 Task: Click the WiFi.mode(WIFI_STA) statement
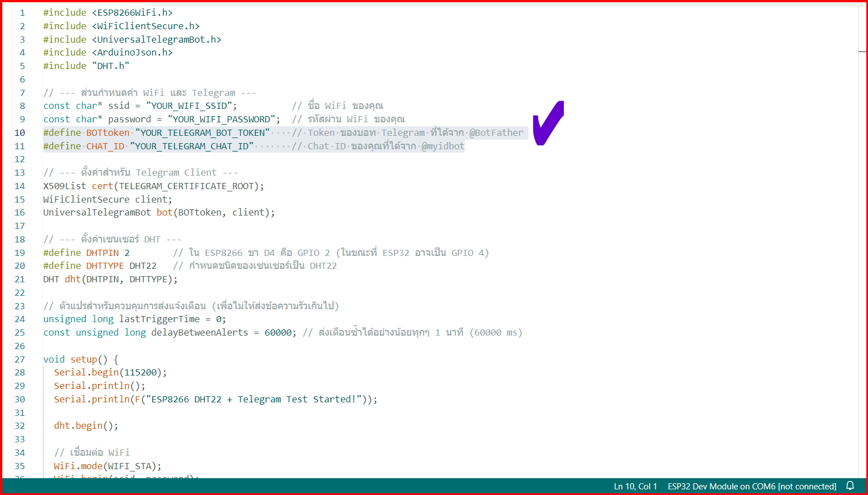108,466
